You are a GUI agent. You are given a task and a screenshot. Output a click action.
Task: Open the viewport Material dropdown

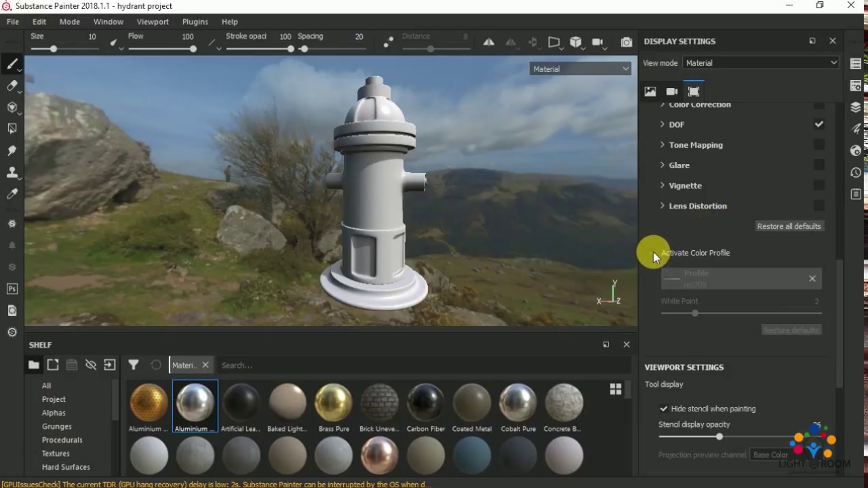point(580,68)
